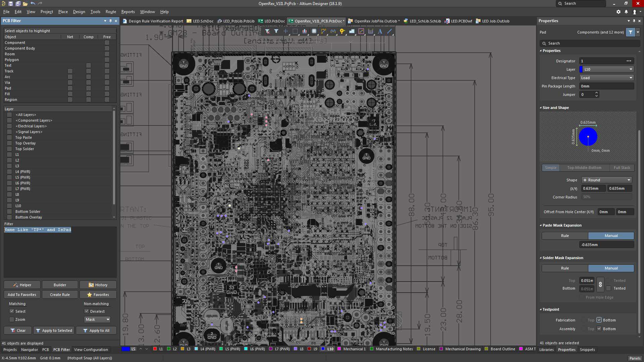Click the rectangle selection tool icon

(295, 31)
